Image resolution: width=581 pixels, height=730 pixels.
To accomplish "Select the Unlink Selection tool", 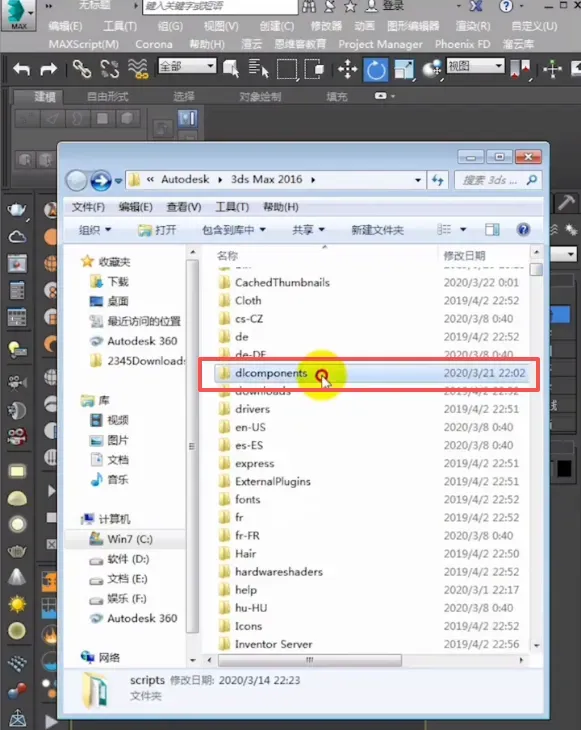I will point(110,69).
